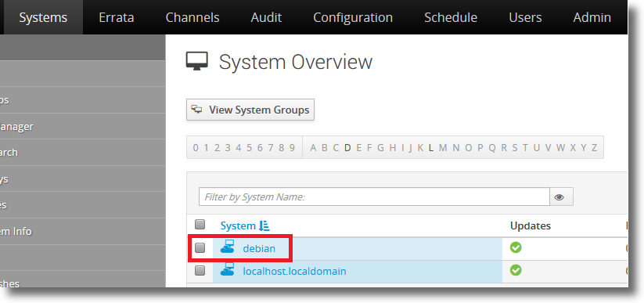The image size is (644, 303).
Task: Click the monitor icon beside System Overview
Action: (196, 61)
